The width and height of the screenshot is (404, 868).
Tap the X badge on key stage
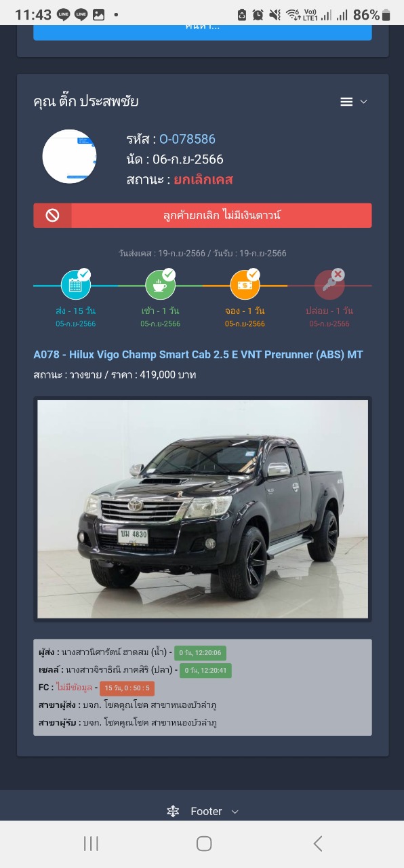coord(338,274)
